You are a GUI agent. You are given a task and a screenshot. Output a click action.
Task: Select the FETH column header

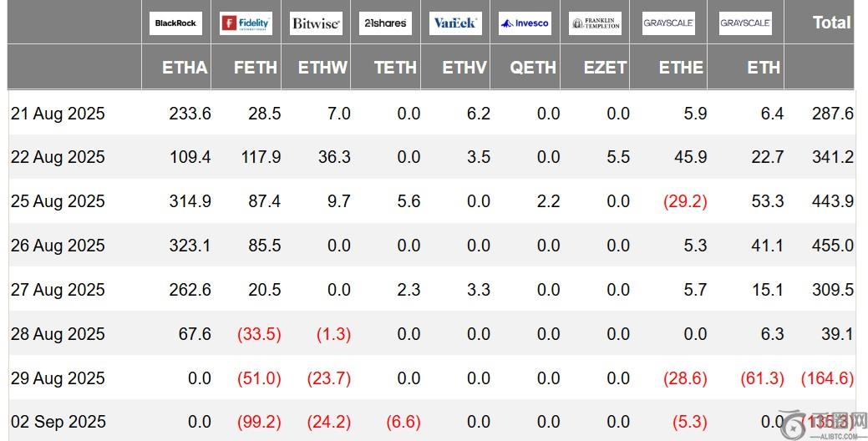(x=255, y=68)
